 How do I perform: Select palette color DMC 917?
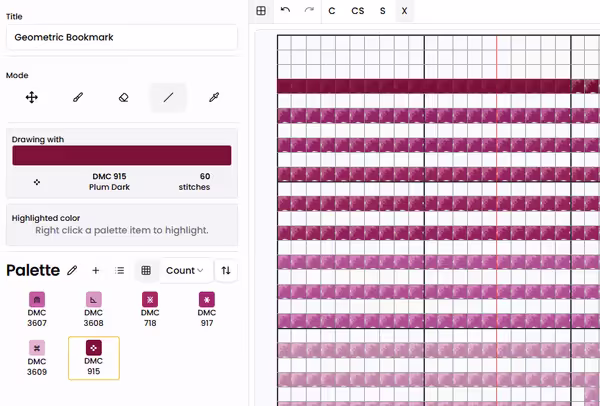(207, 309)
